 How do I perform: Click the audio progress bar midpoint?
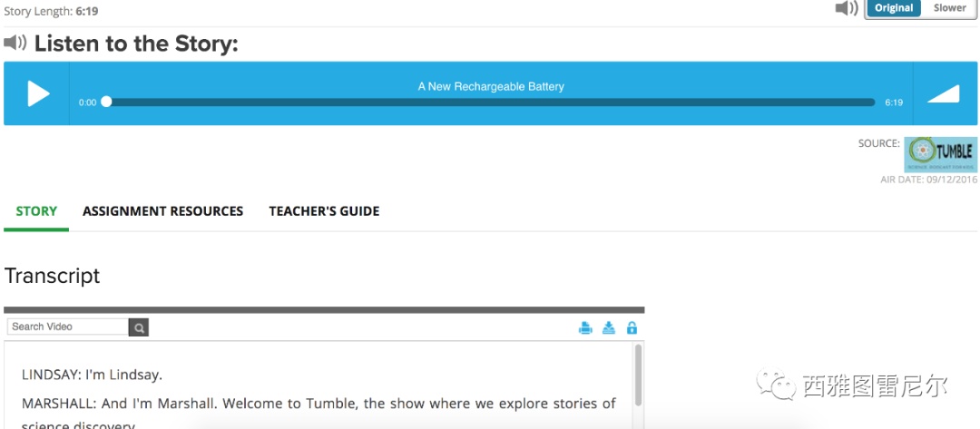pos(490,102)
